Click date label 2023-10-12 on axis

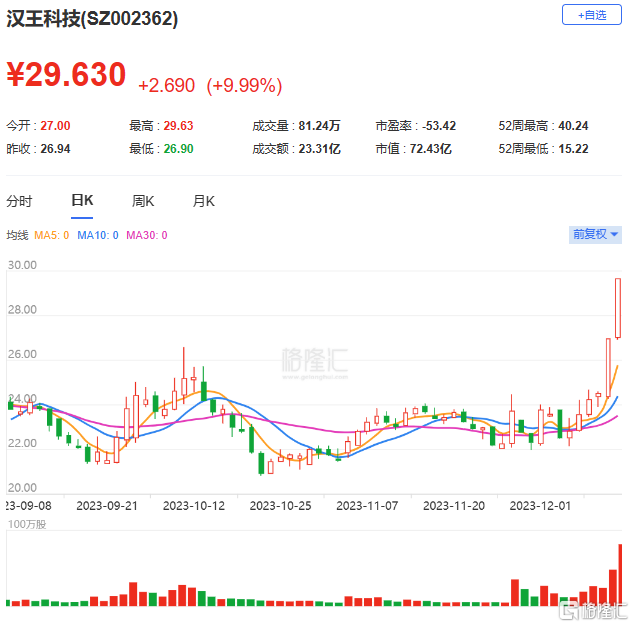tap(194, 506)
